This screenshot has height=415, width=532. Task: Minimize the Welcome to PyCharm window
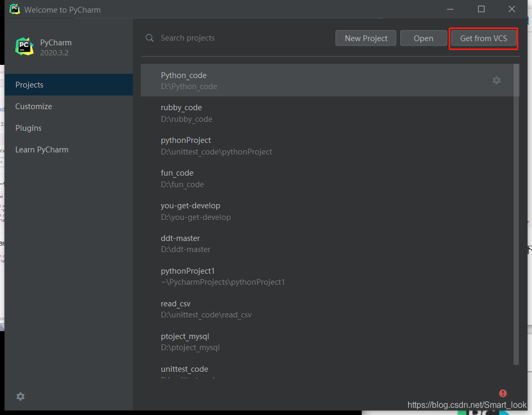click(x=450, y=9)
